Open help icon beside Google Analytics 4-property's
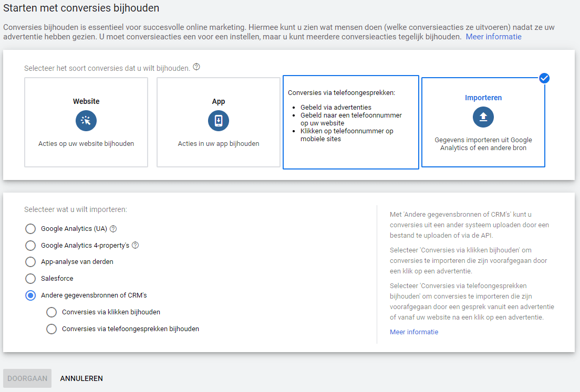The width and height of the screenshot is (580, 392). point(136,245)
